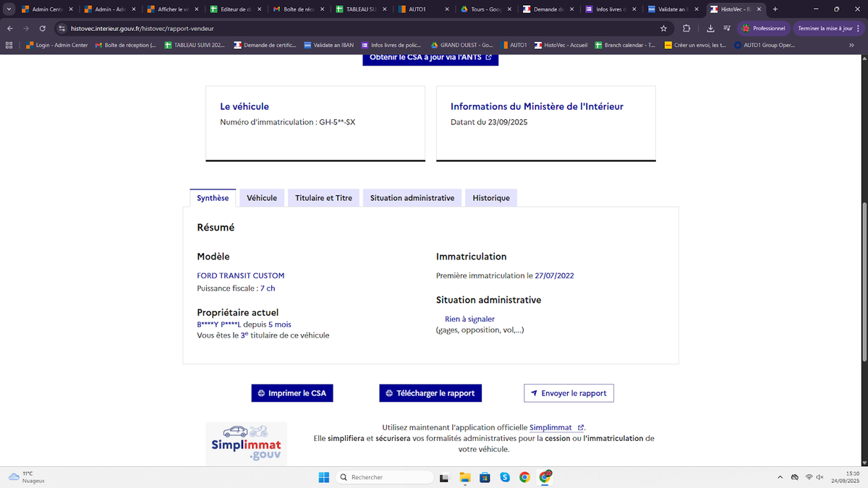The image size is (868, 488).
Task: Switch to the Véhicule tab
Action: (261, 198)
